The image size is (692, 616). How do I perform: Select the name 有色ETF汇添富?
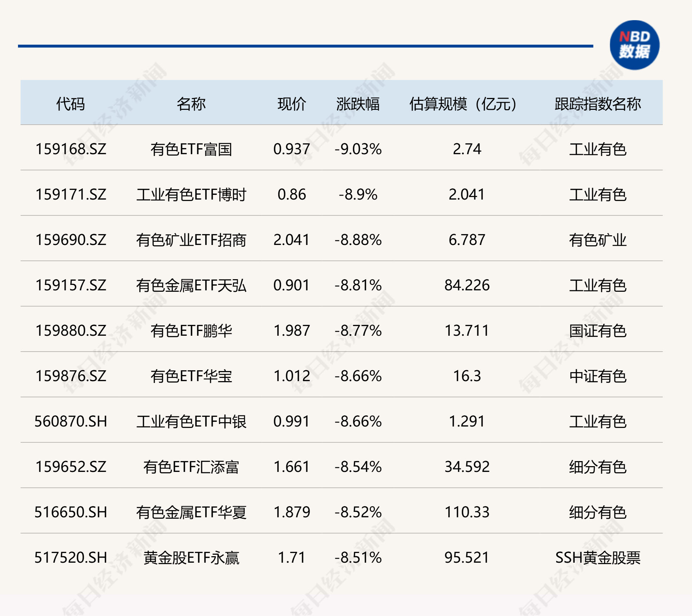point(191,467)
